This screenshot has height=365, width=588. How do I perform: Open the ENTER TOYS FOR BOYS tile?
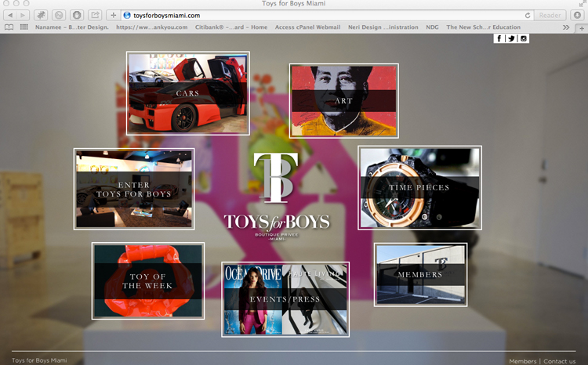pos(134,189)
